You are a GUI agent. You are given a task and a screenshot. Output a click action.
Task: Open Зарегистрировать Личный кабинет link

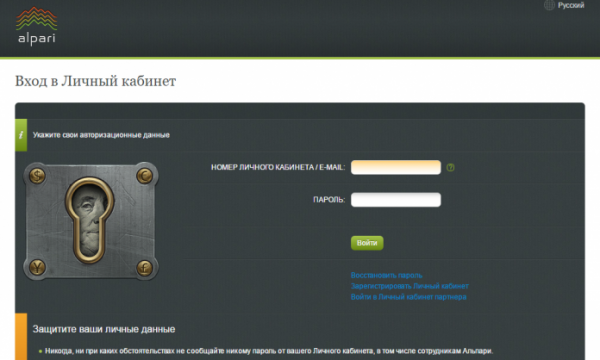pyautogui.click(x=409, y=286)
